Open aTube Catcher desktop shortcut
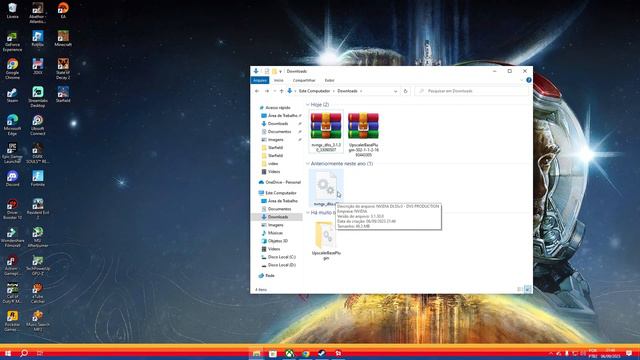The height and width of the screenshot is (360, 640). (x=38, y=293)
